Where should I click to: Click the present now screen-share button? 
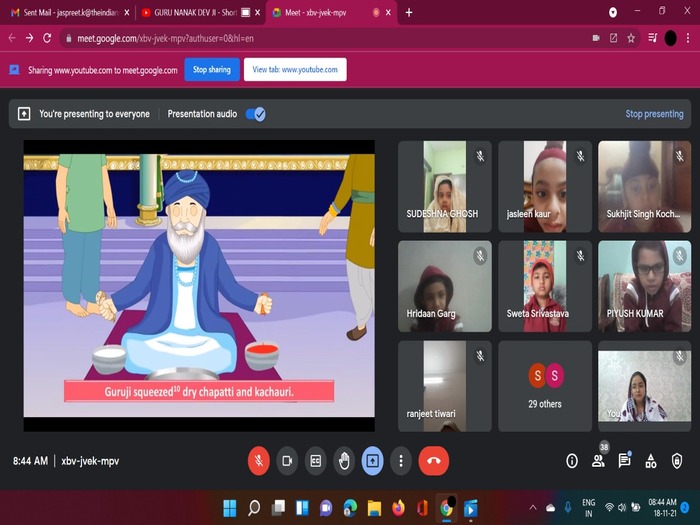coord(372,461)
